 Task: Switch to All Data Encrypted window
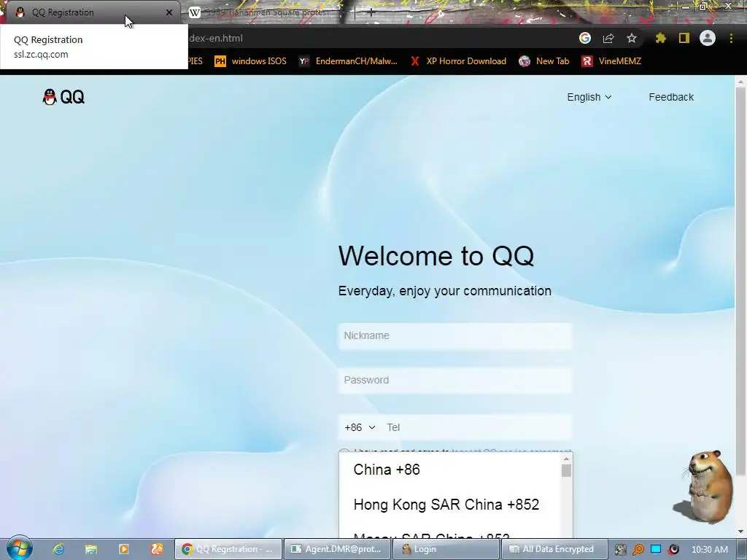(554, 549)
